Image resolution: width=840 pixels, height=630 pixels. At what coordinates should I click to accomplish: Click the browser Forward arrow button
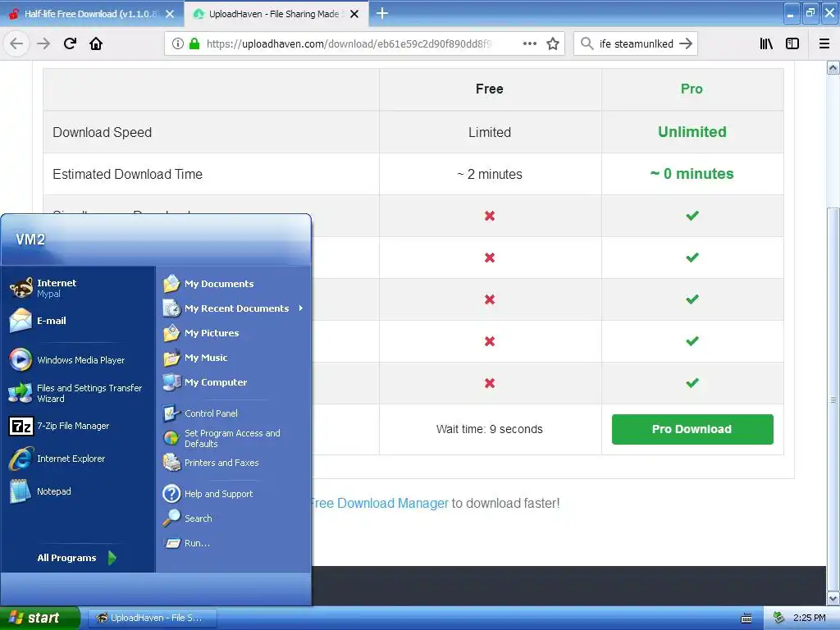(x=43, y=43)
